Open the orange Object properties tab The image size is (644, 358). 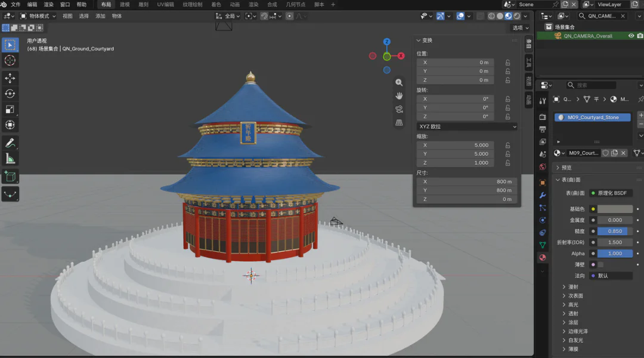click(543, 183)
